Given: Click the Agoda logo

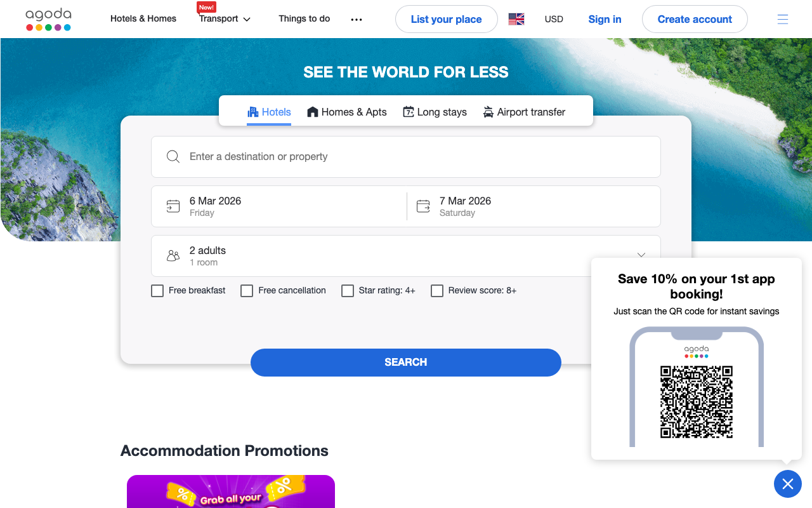Looking at the screenshot, I should (x=48, y=19).
